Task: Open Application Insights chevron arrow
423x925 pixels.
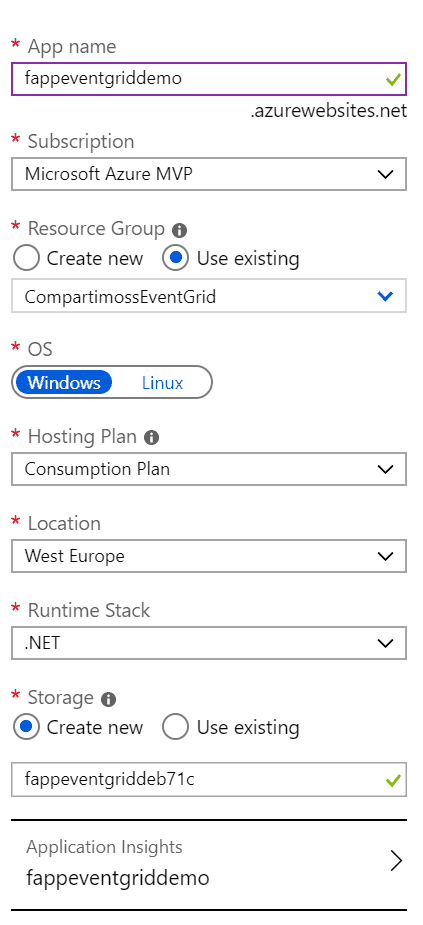Action: 396,861
